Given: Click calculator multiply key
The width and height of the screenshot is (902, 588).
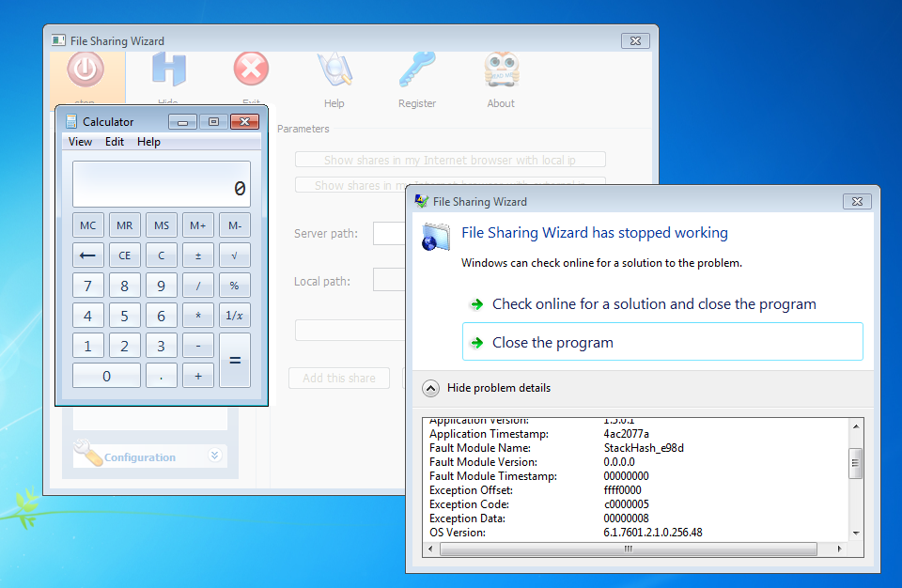Looking at the screenshot, I should 198,316.
